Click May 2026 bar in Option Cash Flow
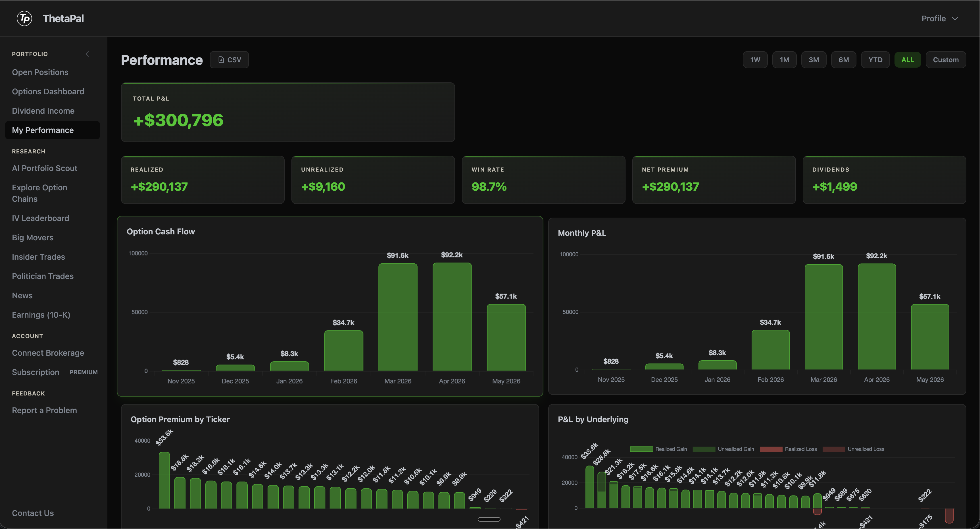The height and width of the screenshot is (529, 980). [506, 337]
